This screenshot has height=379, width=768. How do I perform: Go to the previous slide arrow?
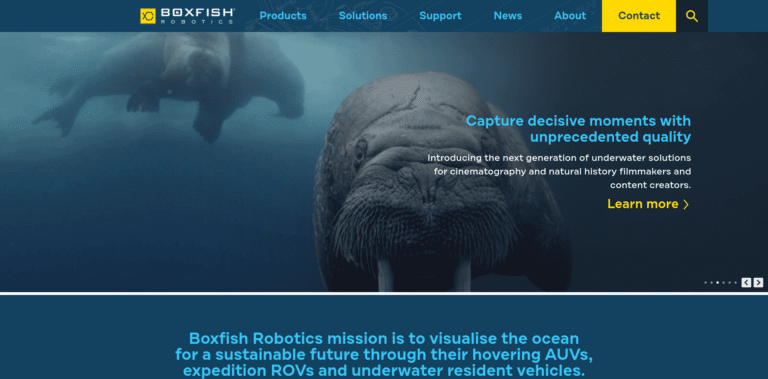point(746,283)
